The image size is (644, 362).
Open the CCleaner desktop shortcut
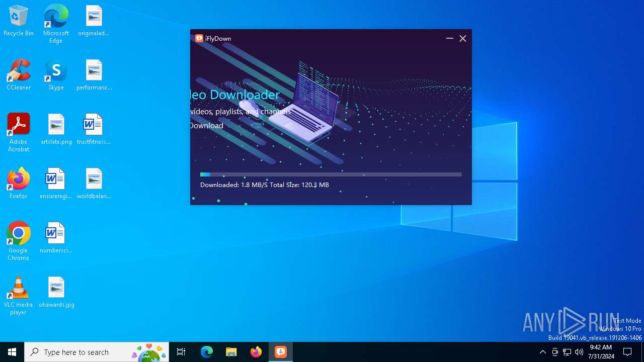click(19, 75)
